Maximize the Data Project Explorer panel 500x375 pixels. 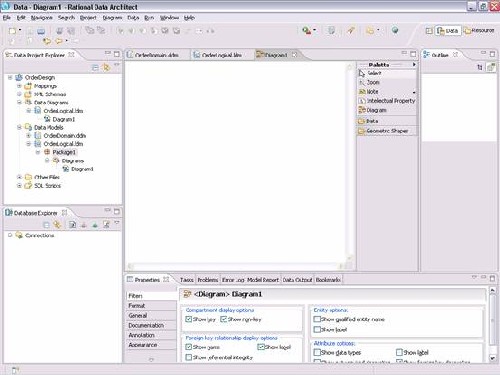[117, 54]
